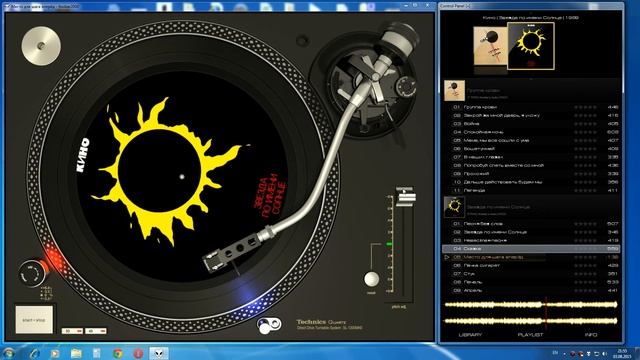Click the 45 RPM adapter disc
640x360 pixels.
point(41,46)
